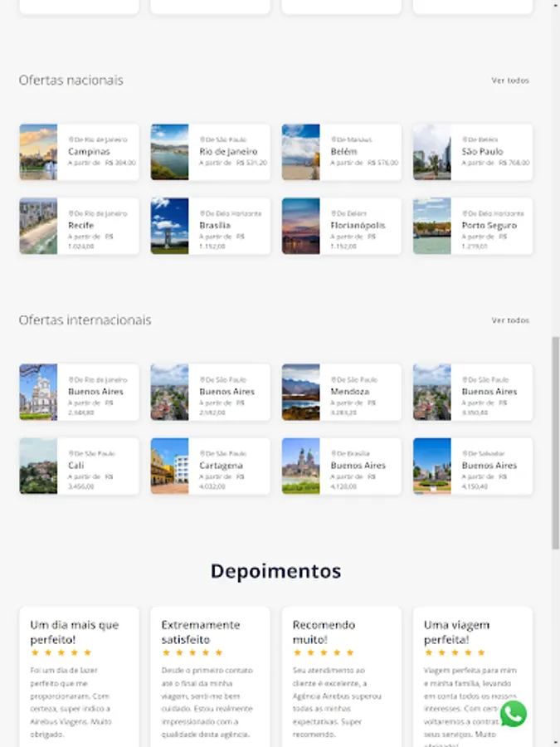
Task: Click the star rating under 'Recomendo muito!'
Action: click(x=324, y=652)
